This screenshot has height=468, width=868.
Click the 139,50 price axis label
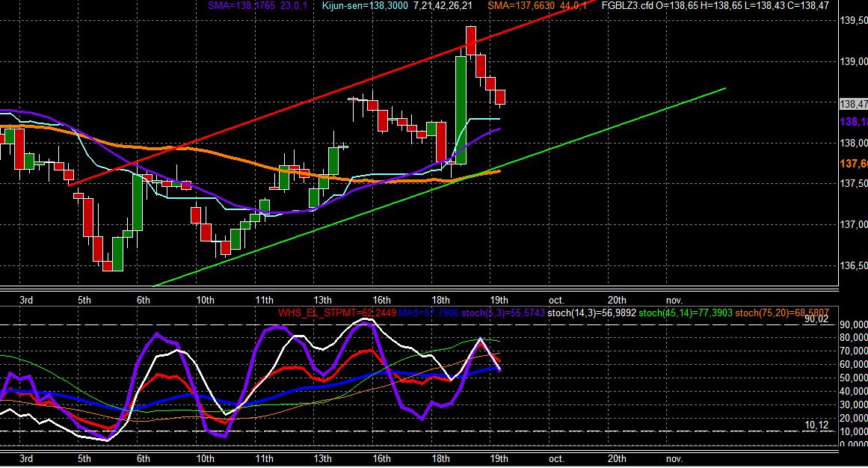(x=854, y=20)
